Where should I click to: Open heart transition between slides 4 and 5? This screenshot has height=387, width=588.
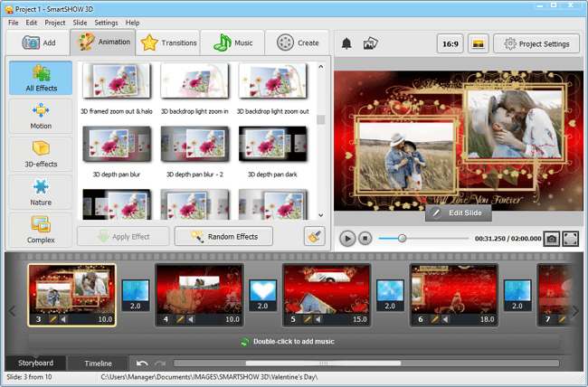[263, 295]
